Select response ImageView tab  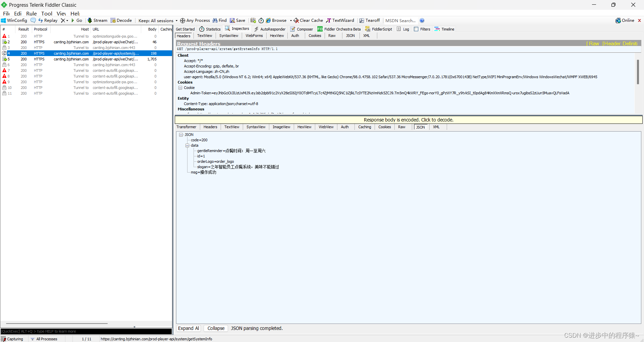click(281, 127)
